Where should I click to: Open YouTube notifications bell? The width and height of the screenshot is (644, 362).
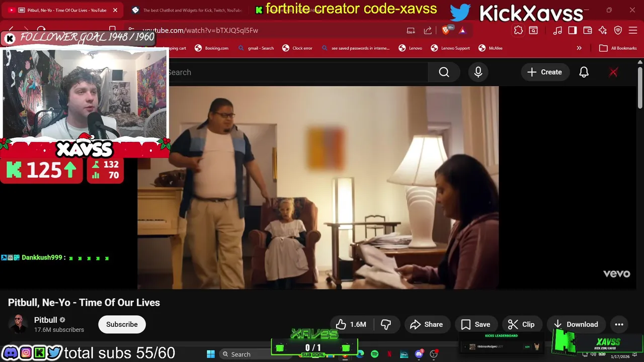pyautogui.click(x=584, y=72)
